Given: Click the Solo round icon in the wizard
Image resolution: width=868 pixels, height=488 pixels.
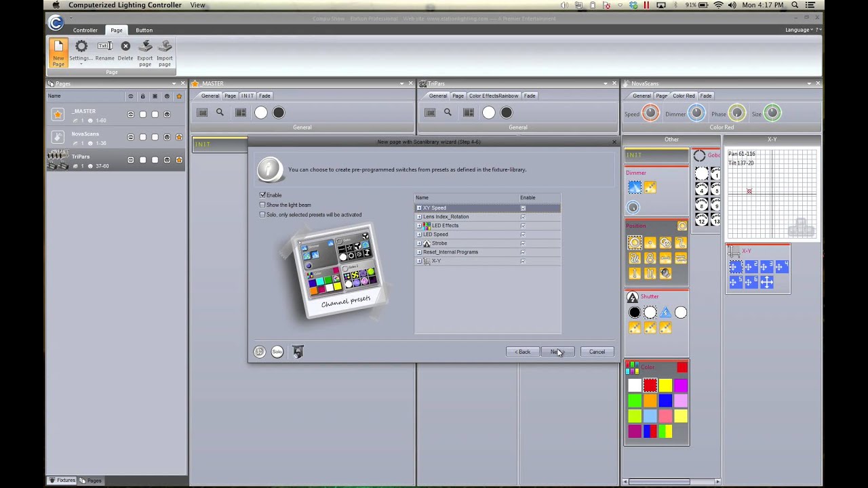Looking at the screenshot, I should tap(277, 351).
